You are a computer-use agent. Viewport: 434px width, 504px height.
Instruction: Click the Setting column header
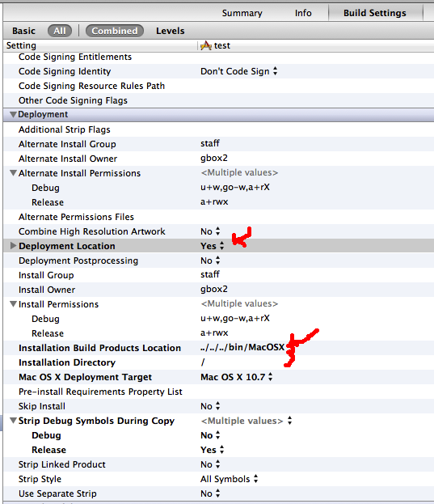(21, 45)
